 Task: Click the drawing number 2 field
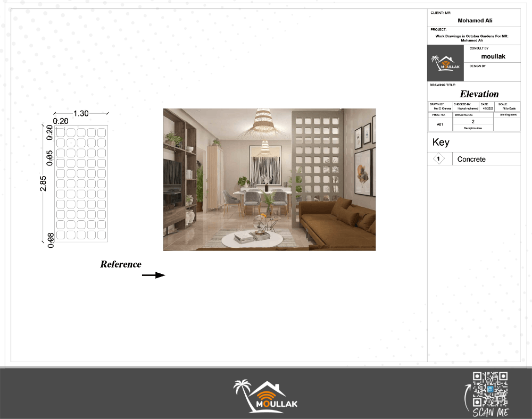472,122
